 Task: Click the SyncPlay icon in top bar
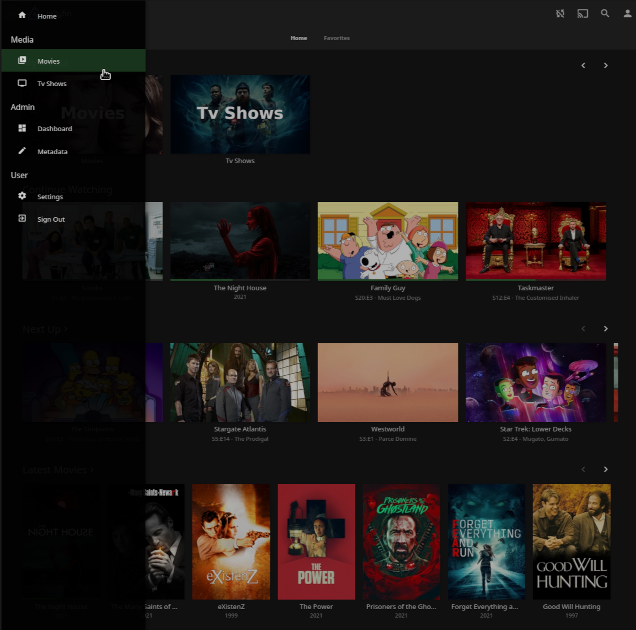click(560, 14)
